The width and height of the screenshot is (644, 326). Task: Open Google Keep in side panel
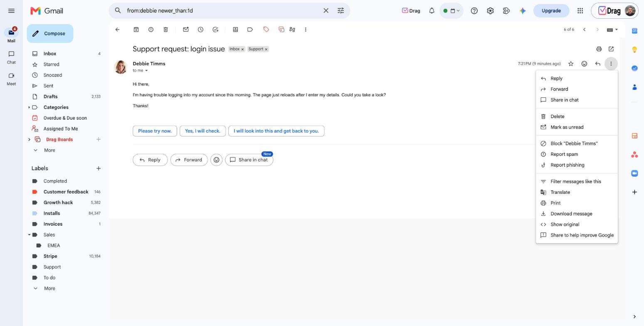[634, 49]
